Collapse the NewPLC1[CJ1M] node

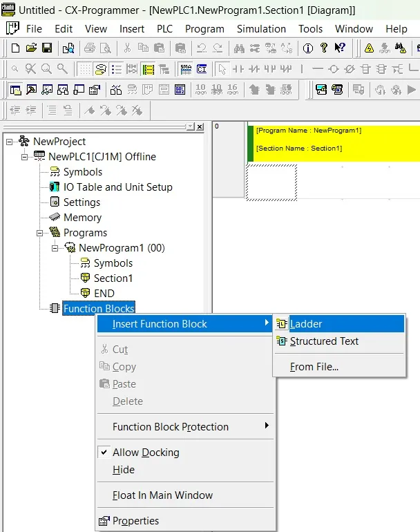(24, 157)
